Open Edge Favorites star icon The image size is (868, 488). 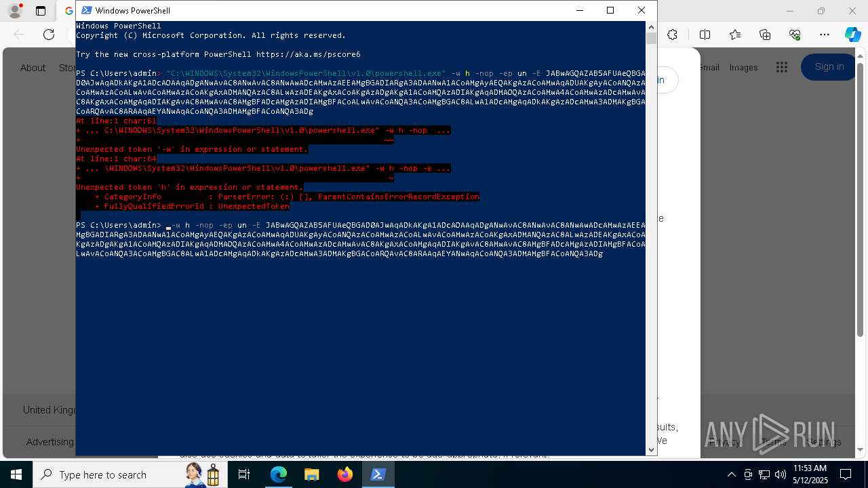[x=735, y=35]
